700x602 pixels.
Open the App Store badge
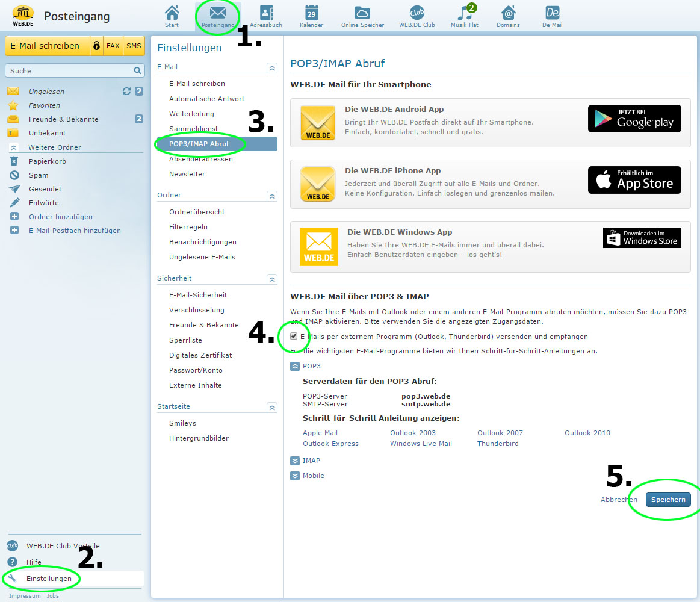click(x=634, y=180)
